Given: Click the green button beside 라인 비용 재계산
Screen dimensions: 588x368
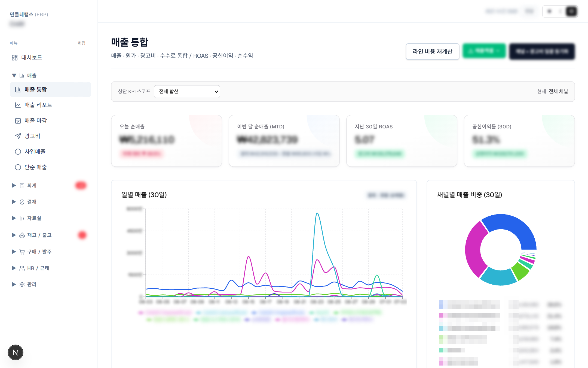Looking at the screenshot, I should (484, 51).
